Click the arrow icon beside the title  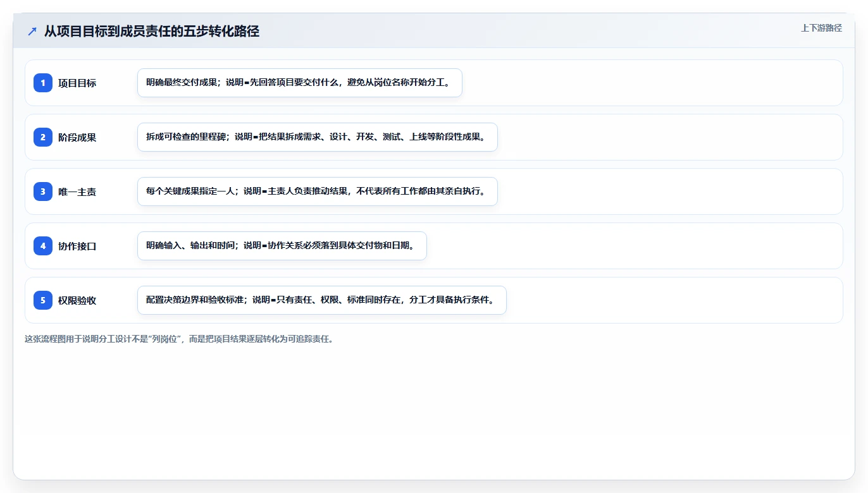(32, 32)
